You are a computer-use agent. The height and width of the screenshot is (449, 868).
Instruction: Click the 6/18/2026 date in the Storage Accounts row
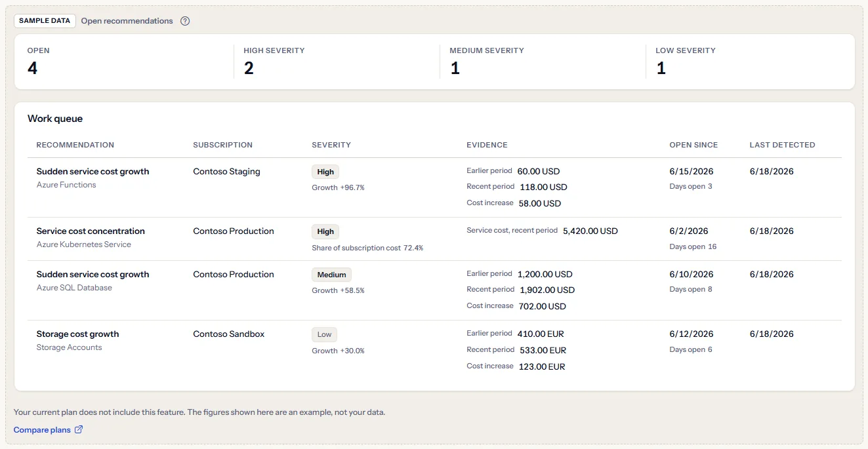pyautogui.click(x=772, y=334)
